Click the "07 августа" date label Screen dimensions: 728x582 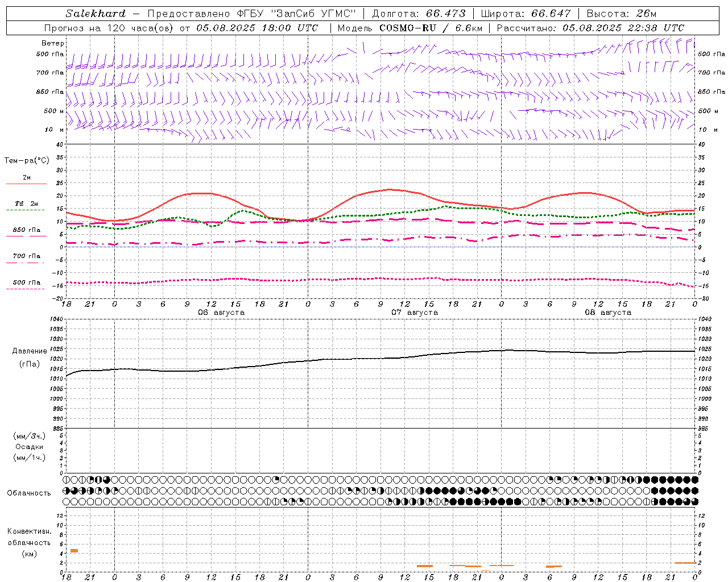(x=415, y=313)
